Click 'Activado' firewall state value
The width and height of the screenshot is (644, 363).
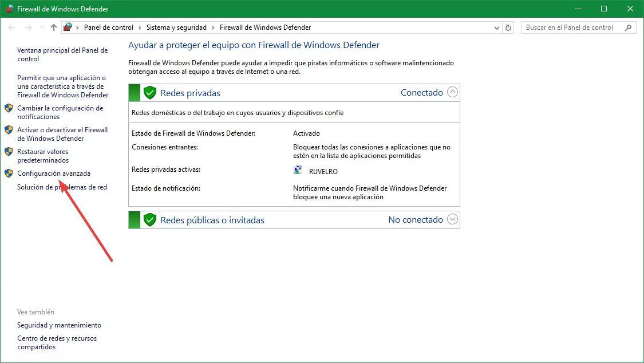[306, 133]
